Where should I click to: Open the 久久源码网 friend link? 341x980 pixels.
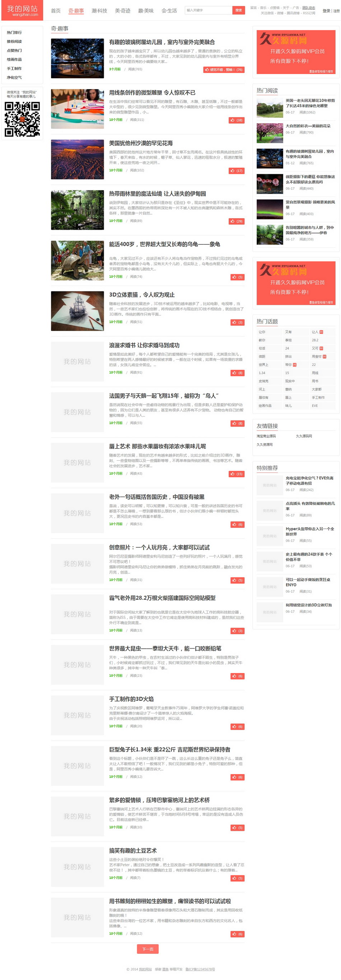(304, 436)
